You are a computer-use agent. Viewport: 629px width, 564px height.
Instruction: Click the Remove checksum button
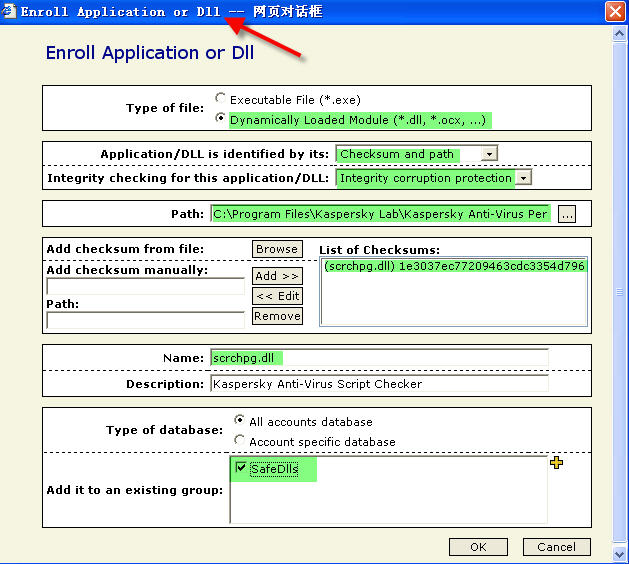coord(277,316)
